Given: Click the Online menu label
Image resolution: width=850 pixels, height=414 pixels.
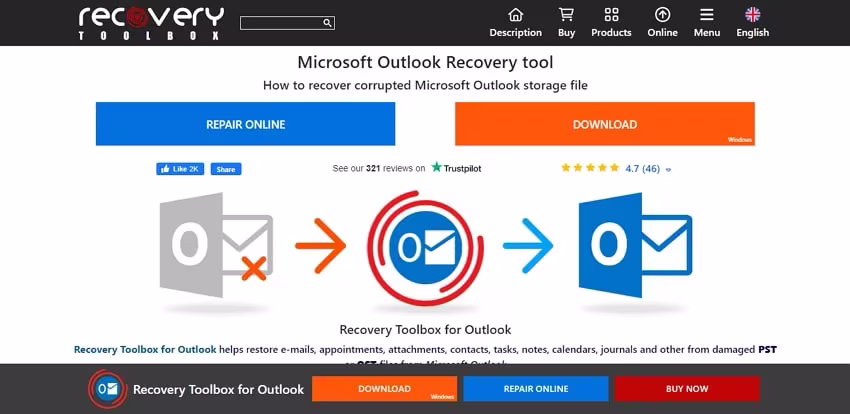Looking at the screenshot, I should click(662, 33).
